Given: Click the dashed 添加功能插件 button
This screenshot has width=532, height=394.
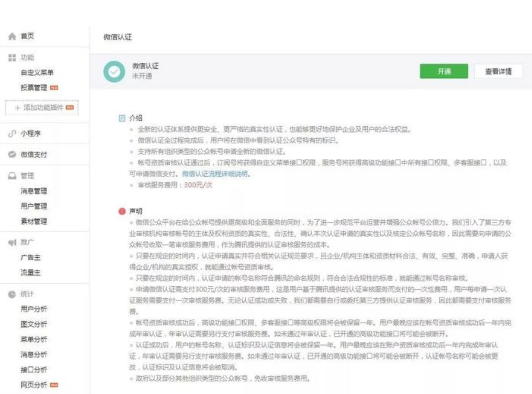Looking at the screenshot, I should (42, 107).
